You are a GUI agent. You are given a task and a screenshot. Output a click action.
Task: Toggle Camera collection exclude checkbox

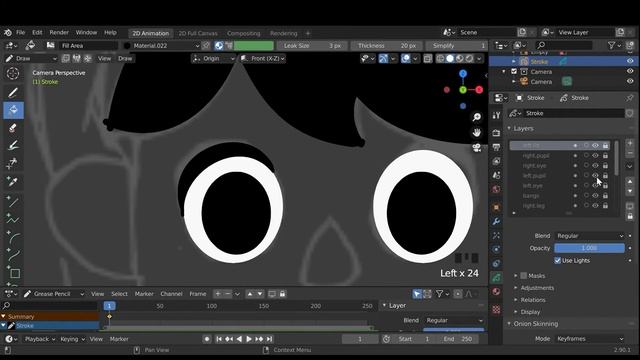click(514, 71)
